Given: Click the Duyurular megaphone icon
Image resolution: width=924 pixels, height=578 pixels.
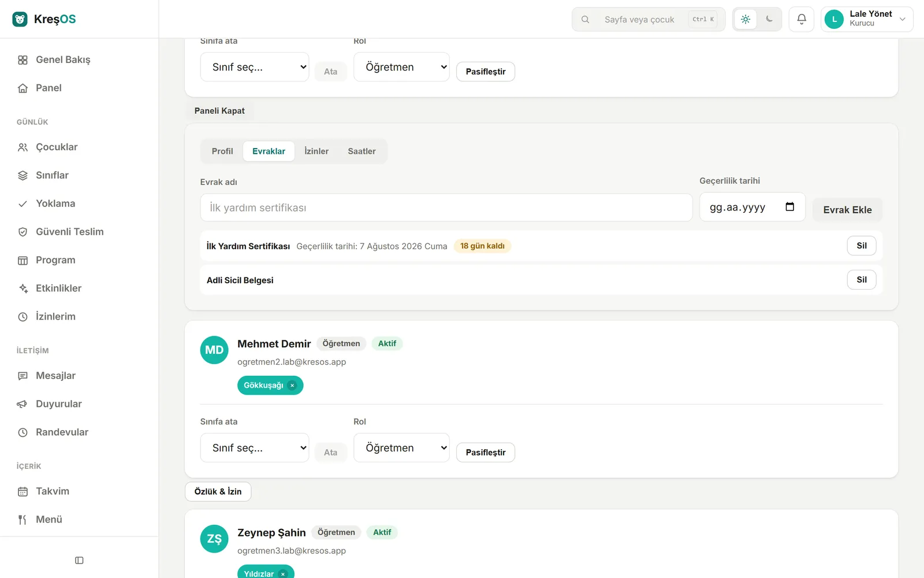Looking at the screenshot, I should [x=23, y=405].
